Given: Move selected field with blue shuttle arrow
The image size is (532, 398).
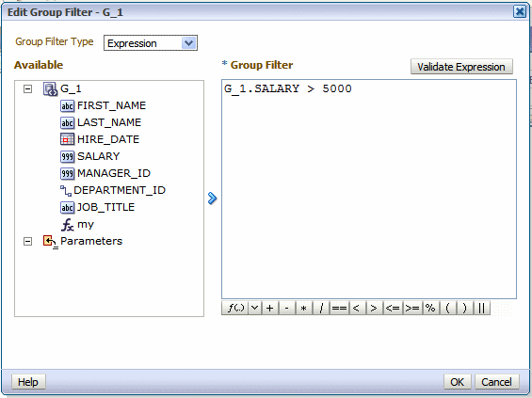Looking at the screenshot, I should click(212, 199).
